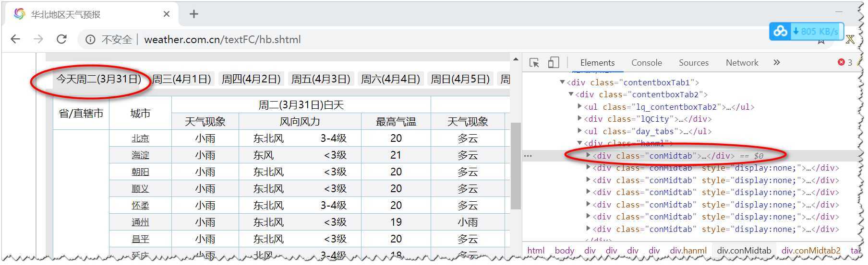
Task: Click the cloud download speed widget
Action: point(806,32)
